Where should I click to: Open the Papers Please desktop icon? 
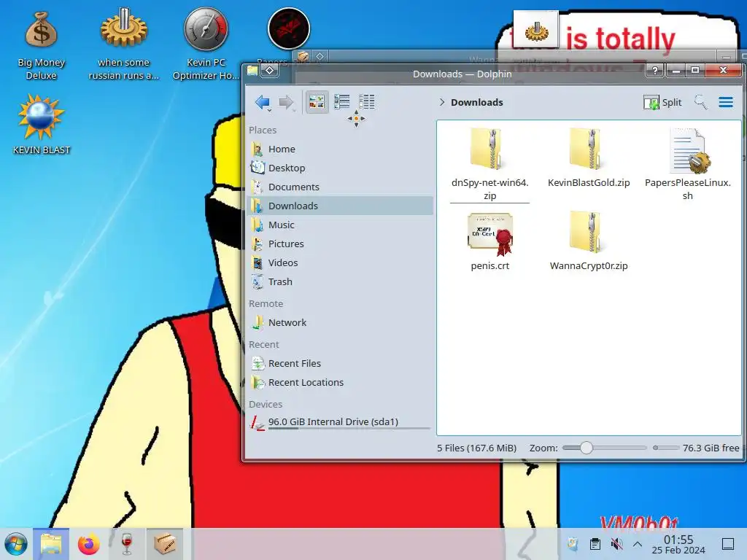[x=288, y=28]
